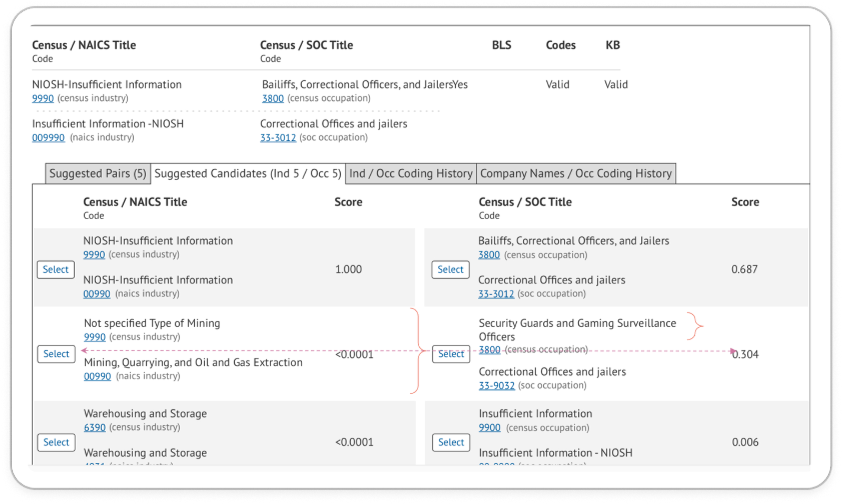Click Select for Bailiffs, Correctional Officers, and Jailers
This screenshot has height=504, width=843.
(x=450, y=270)
